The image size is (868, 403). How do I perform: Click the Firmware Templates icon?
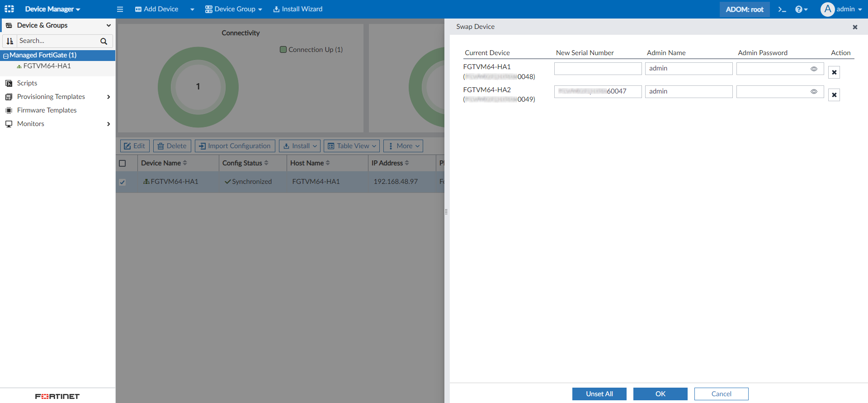[x=9, y=110]
